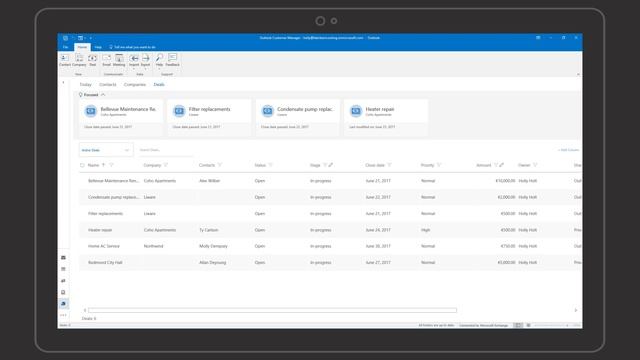640x360 pixels.
Task: Open the Help ribbon dropdown
Action: tap(159, 60)
